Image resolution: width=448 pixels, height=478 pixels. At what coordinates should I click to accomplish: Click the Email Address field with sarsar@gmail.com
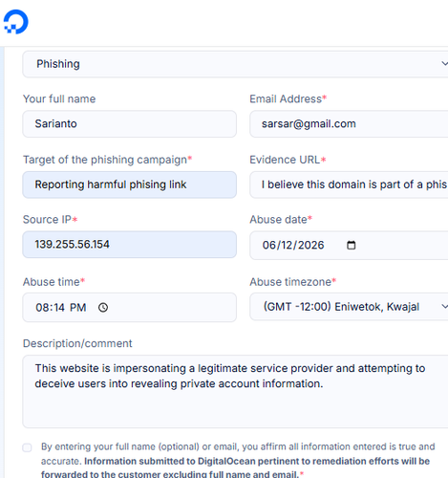(349, 123)
